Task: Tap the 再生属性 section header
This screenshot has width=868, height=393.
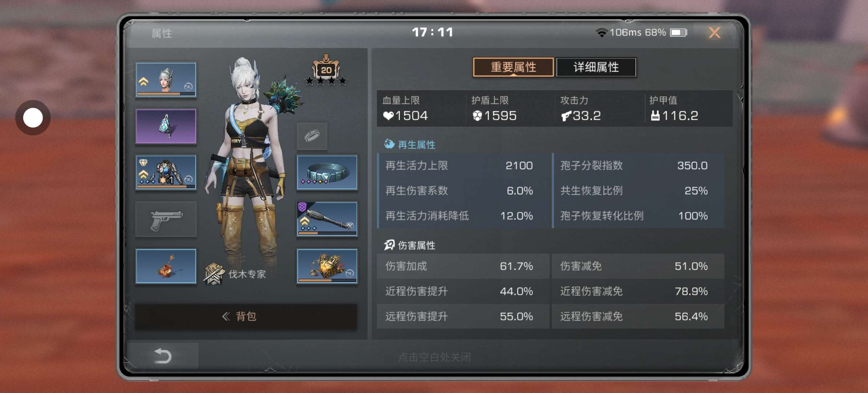Action: click(410, 144)
